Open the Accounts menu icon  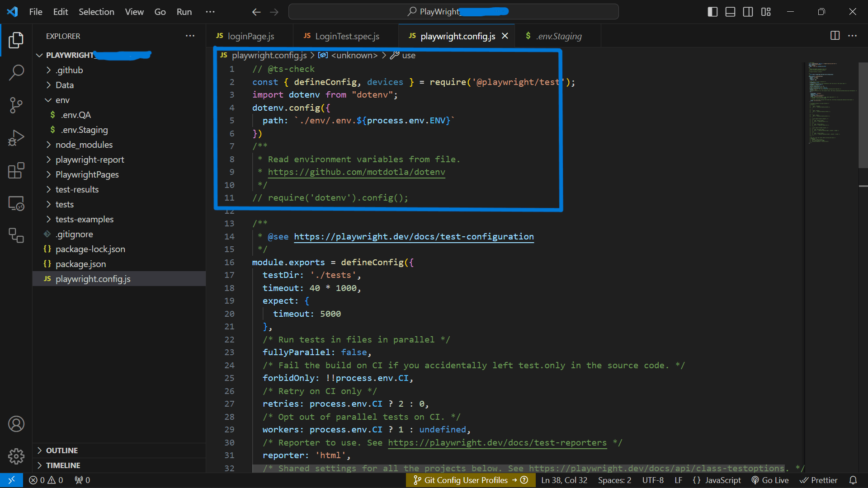pos(16,424)
